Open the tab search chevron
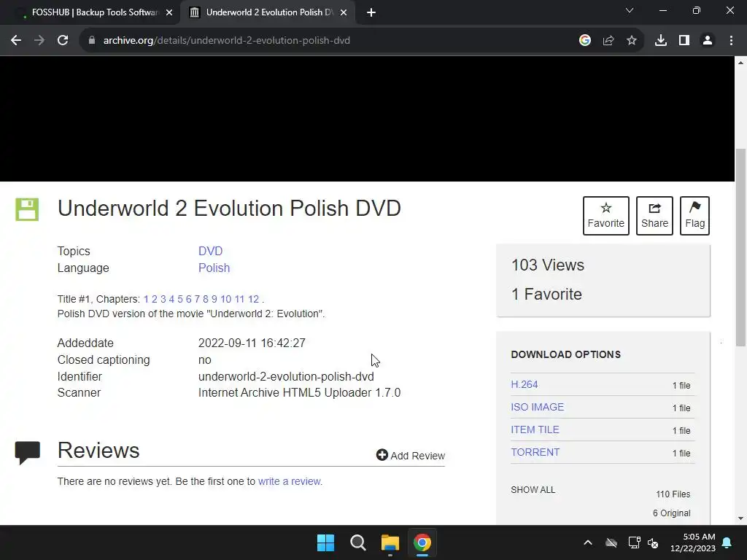 630,10
